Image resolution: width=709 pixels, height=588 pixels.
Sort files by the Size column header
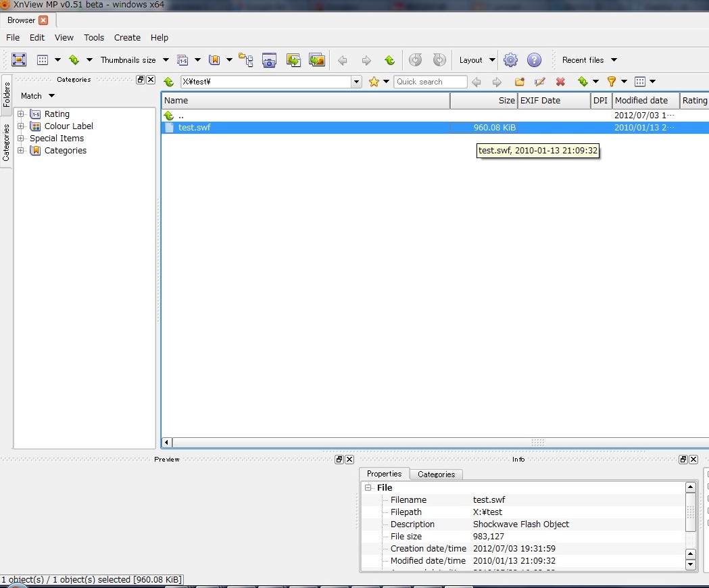[484, 101]
